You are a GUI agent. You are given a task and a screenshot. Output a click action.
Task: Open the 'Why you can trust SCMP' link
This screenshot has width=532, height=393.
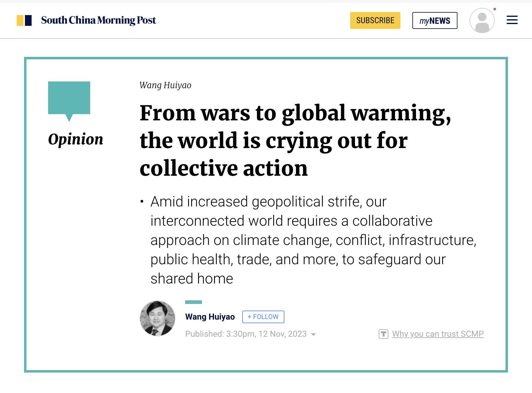click(x=438, y=334)
